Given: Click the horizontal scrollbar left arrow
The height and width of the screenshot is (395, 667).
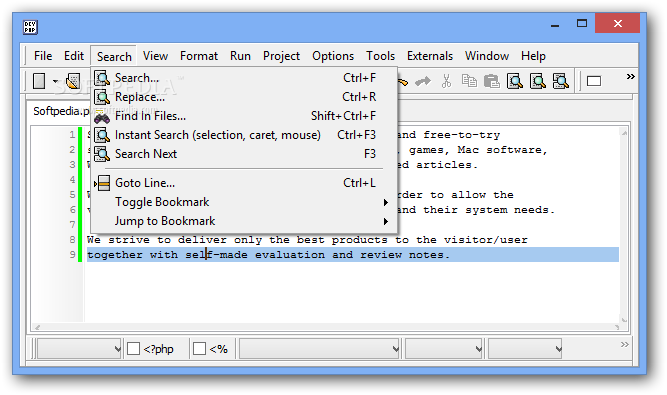Looking at the screenshot, I should tap(37, 327).
